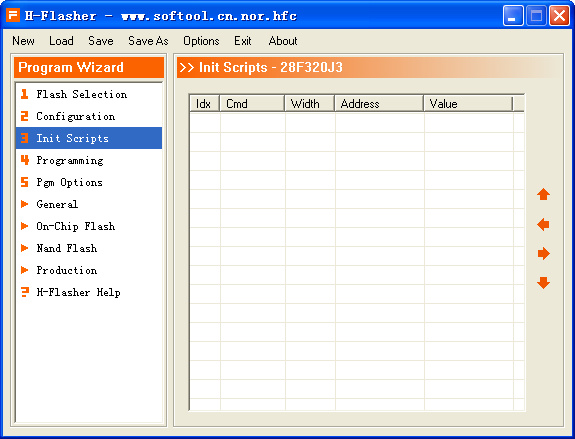
Task: Go to Pgm Options step
Action: [x=69, y=182]
